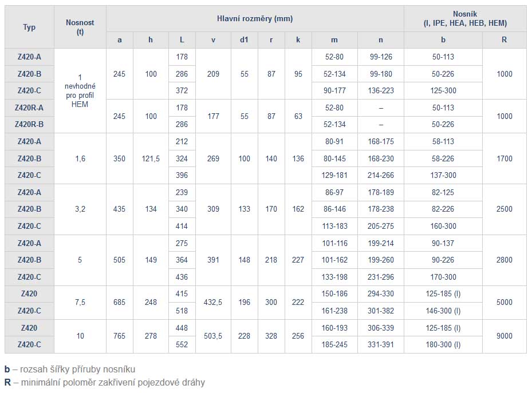Click the "d1" column header
This screenshot has width=532, height=393.
pos(245,40)
